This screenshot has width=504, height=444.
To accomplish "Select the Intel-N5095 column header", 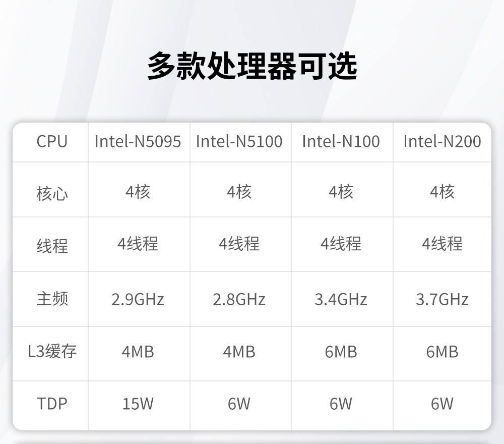I will point(138,142).
